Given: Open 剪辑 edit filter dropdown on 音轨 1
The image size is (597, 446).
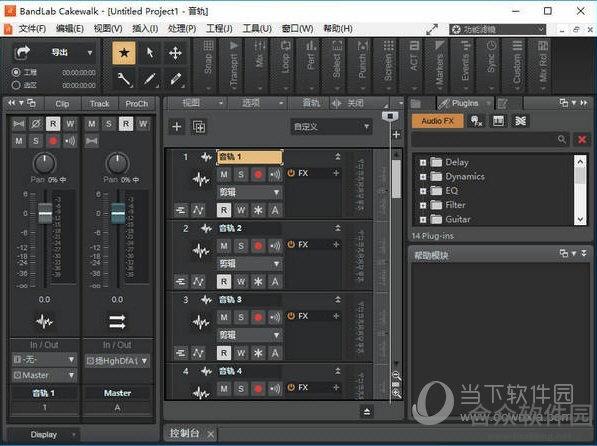Looking at the screenshot, I should pos(249,192).
